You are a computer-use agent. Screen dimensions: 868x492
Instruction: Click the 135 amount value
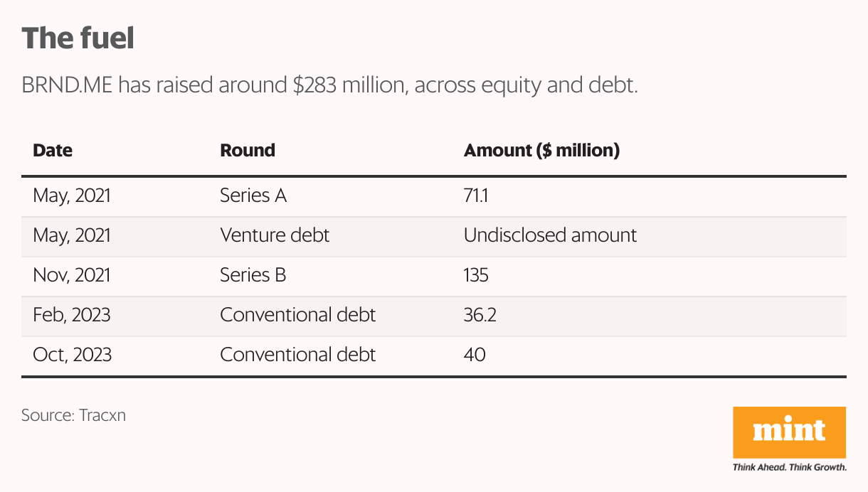(x=475, y=275)
